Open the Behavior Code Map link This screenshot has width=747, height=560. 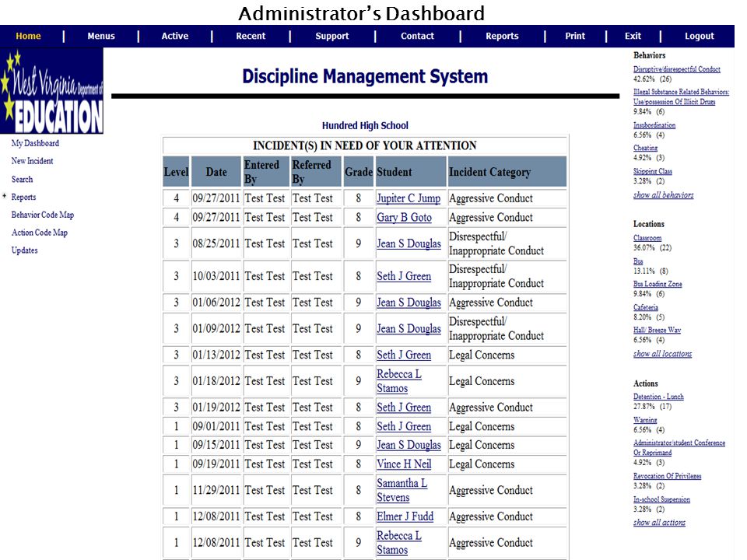click(43, 215)
